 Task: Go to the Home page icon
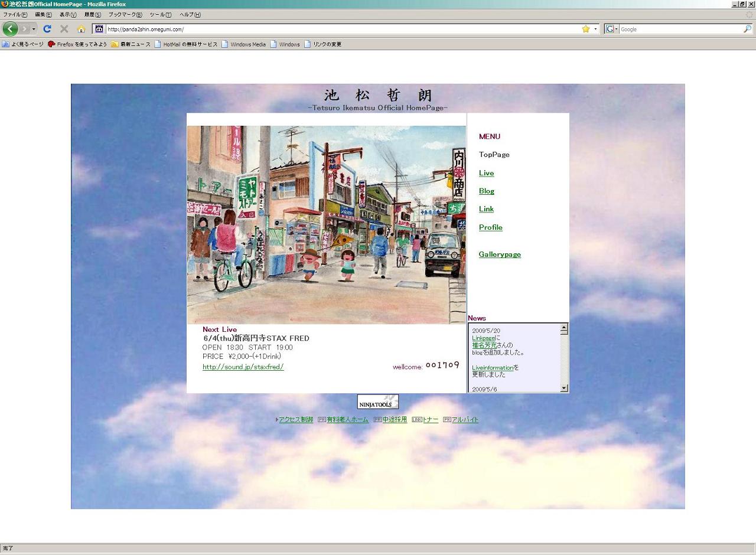82,29
